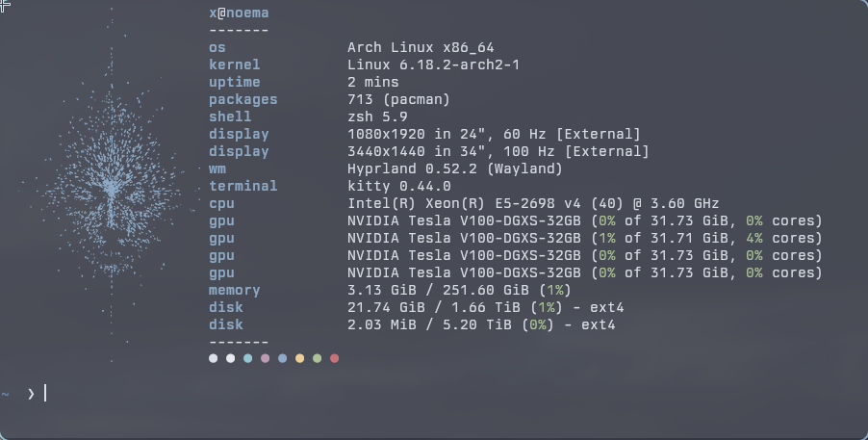Click 'Hyprland 0.52.2 (Wayland)' text
868x440 pixels.
[455, 169]
